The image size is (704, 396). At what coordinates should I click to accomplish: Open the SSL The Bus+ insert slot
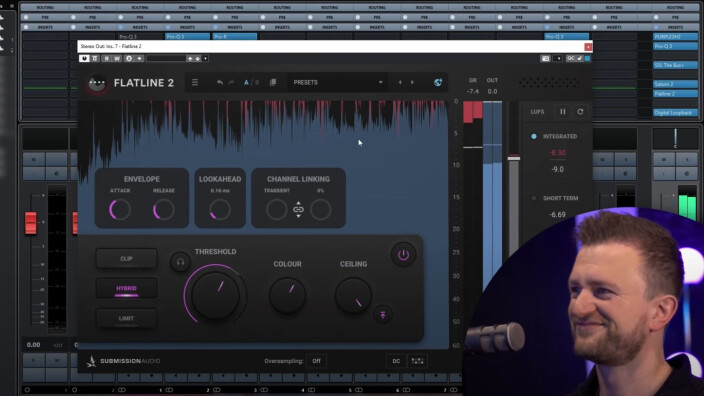[x=675, y=65]
